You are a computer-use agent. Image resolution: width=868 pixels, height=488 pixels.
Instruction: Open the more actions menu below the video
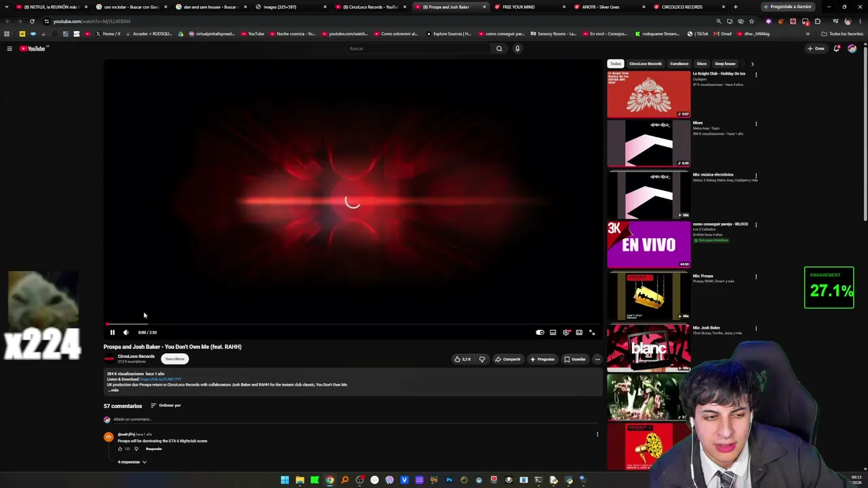point(597,359)
